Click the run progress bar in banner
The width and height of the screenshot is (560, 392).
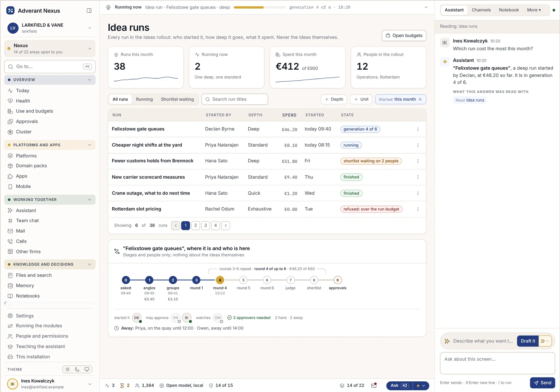coord(259,8)
